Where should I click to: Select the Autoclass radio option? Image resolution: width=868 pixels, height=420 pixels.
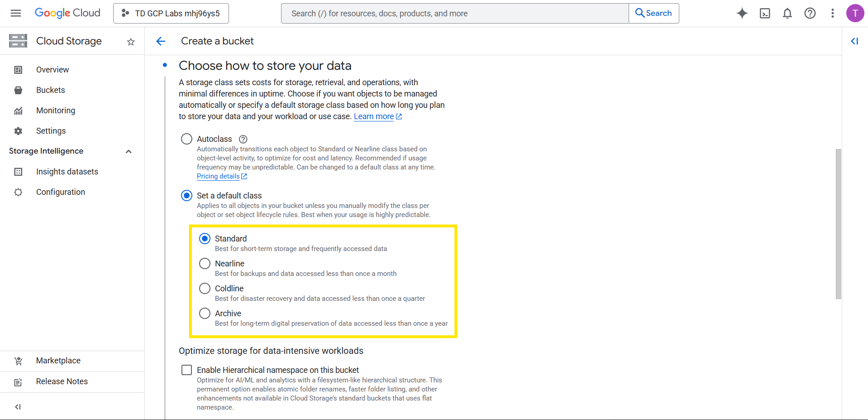pos(186,139)
